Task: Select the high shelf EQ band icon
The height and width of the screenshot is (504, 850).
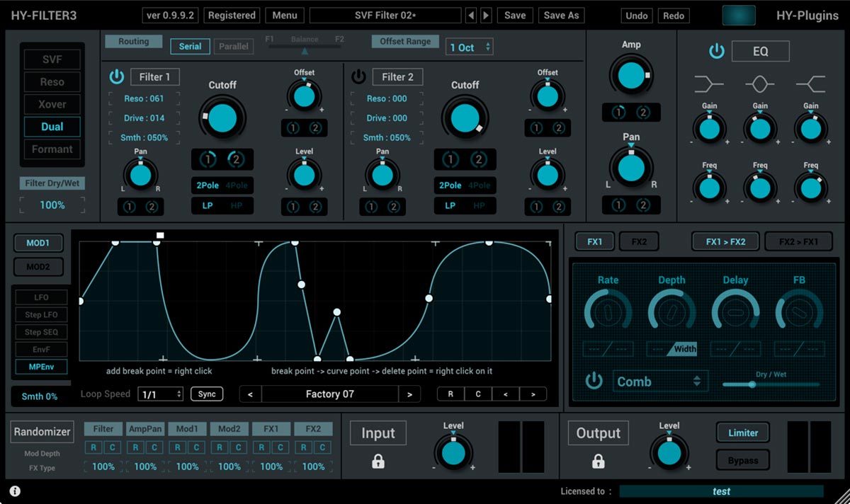Action: 810,84
